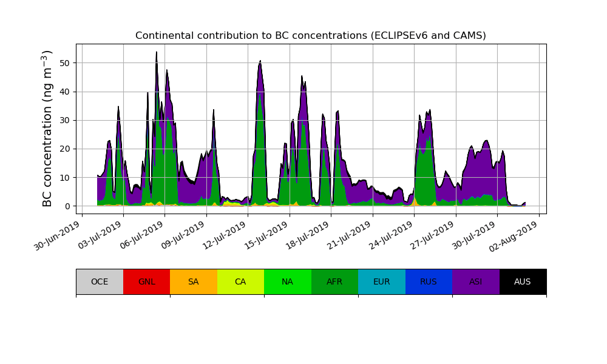Choose the teal EUR legend swatch
The width and height of the screenshot is (607, 364).
tap(381, 281)
